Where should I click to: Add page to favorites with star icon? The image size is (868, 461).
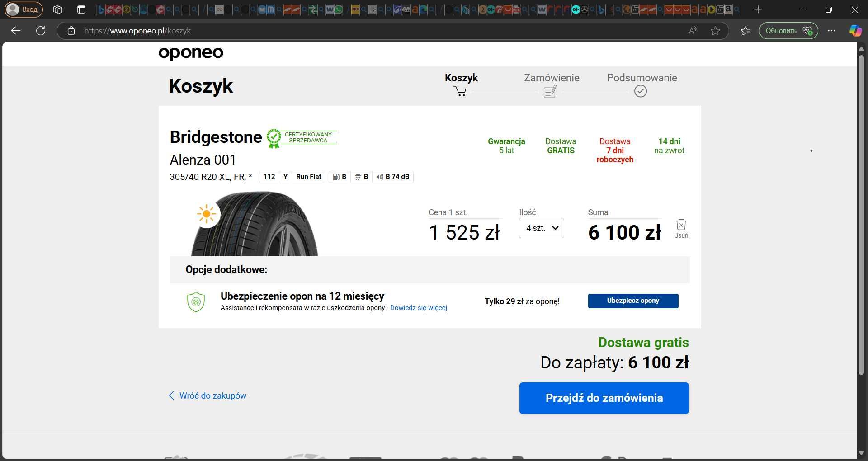click(715, 31)
